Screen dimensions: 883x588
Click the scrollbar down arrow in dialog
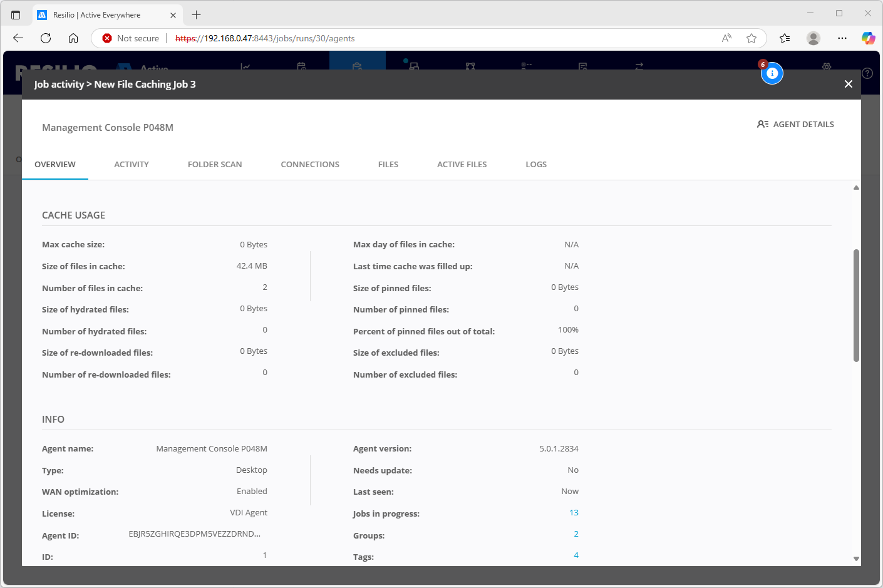click(x=856, y=559)
